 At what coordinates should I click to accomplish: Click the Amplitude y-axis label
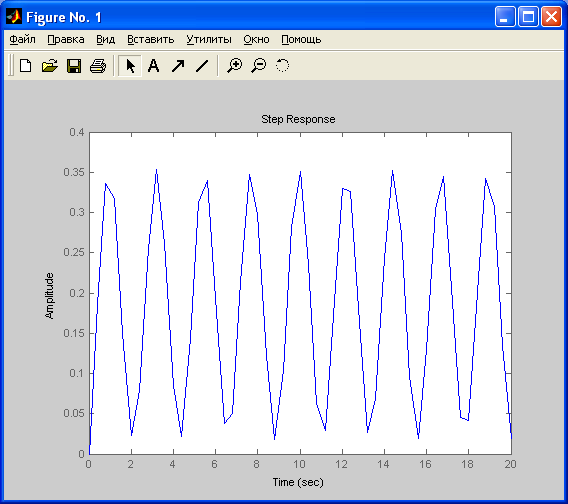click(x=49, y=296)
